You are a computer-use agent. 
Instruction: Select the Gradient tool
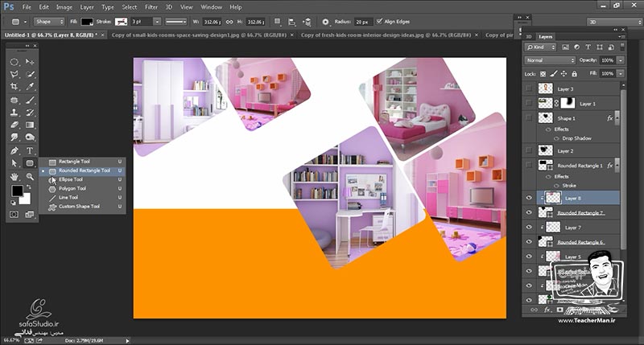[30, 125]
